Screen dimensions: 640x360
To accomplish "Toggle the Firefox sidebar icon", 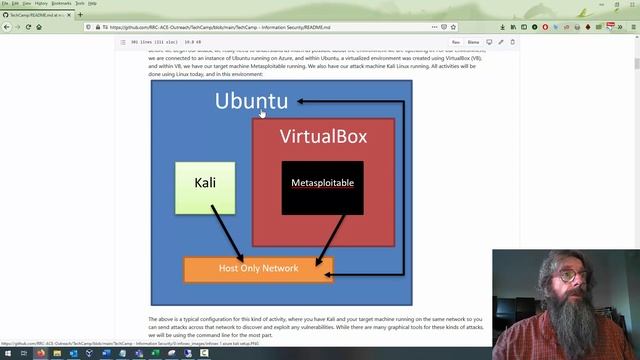I will (x=524, y=27).
